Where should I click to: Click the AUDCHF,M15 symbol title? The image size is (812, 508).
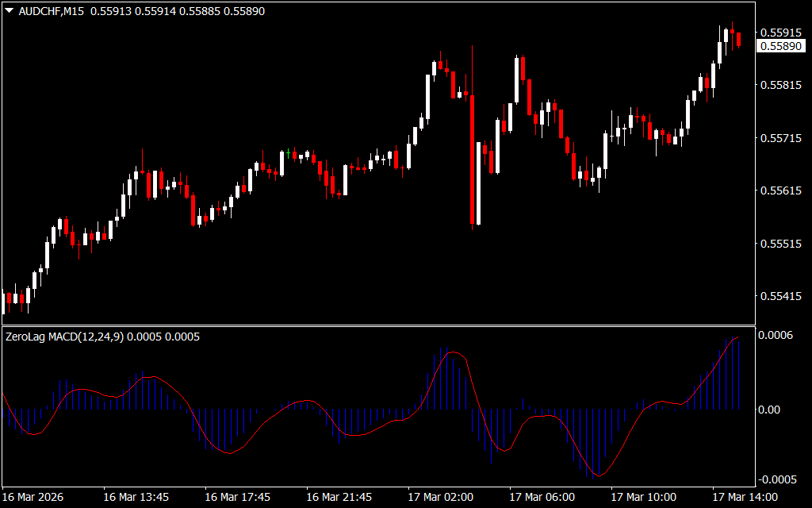52,11
